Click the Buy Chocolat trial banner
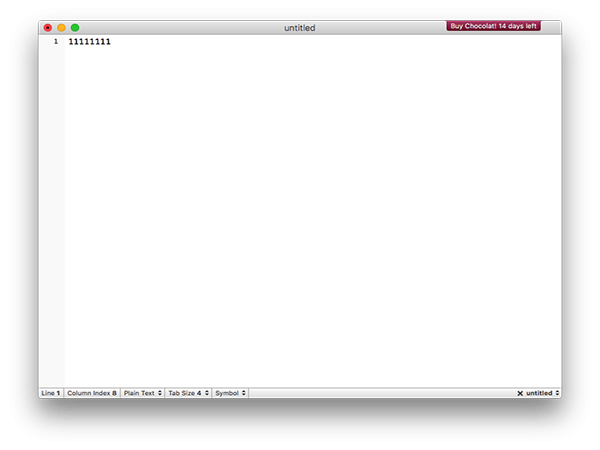Image resolution: width=600 pixels, height=450 pixels. [x=493, y=26]
